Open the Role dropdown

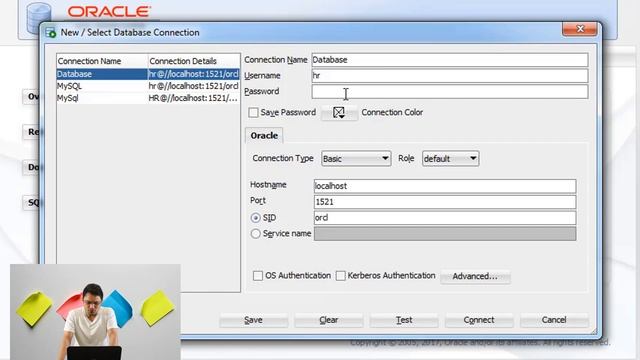click(450, 158)
